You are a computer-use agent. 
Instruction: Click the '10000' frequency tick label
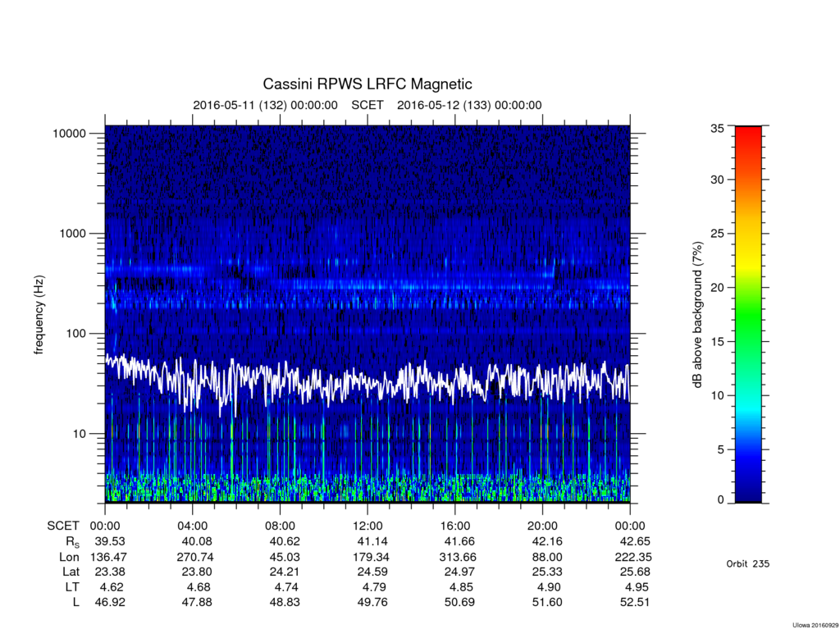(69, 134)
